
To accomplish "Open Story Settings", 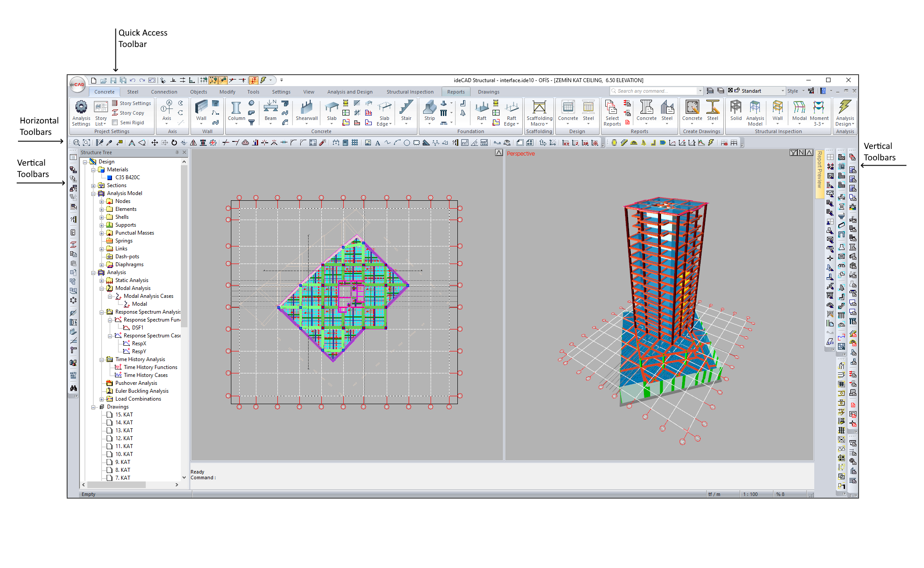I will pyautogui.click(x=131, y=103).
